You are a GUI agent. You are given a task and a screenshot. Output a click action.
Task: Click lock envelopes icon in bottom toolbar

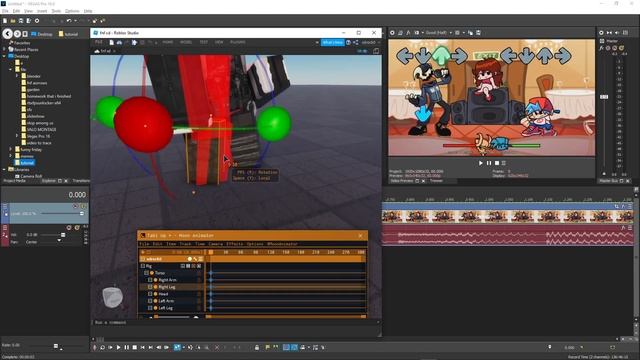click(257, 347)
